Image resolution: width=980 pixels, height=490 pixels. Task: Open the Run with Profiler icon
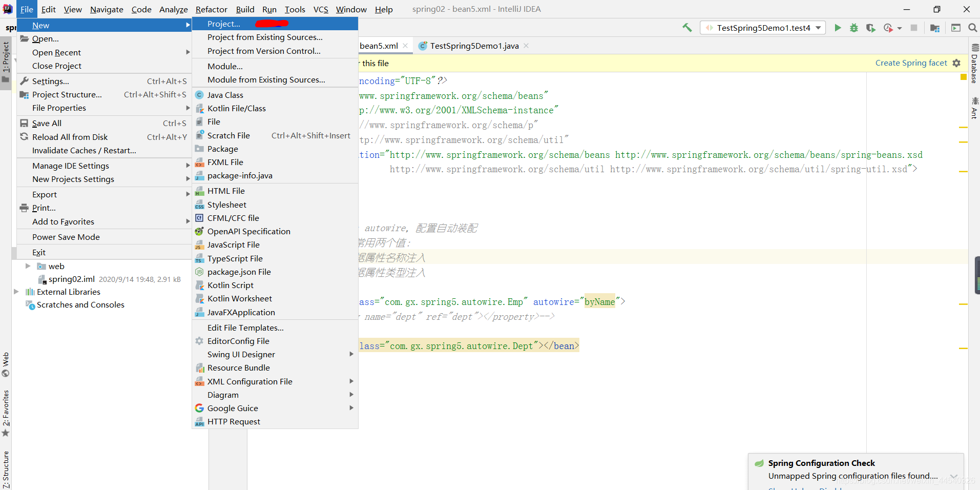coord(888,28)
